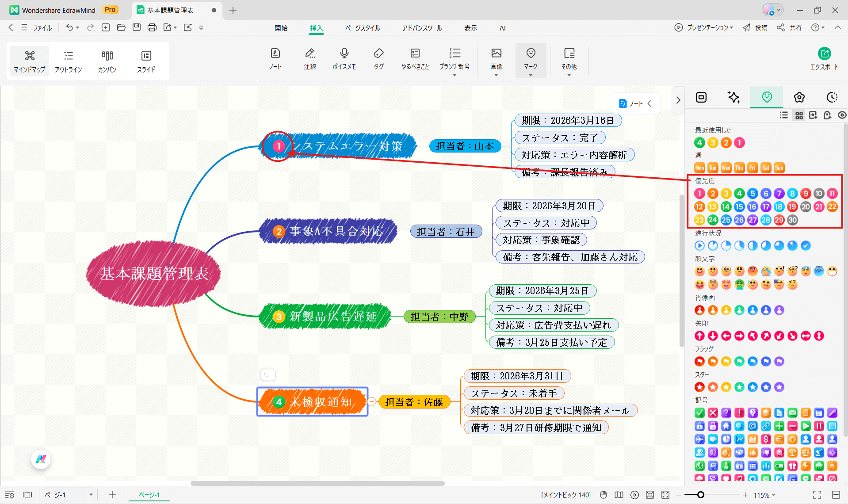This screenshot has height=504, width=848.
Task: Select the マインドマップ view mode
Action: (29, 61)
